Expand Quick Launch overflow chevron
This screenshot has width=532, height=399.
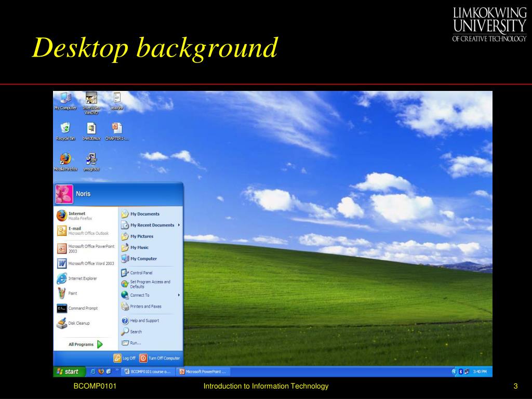coord(117,370)
